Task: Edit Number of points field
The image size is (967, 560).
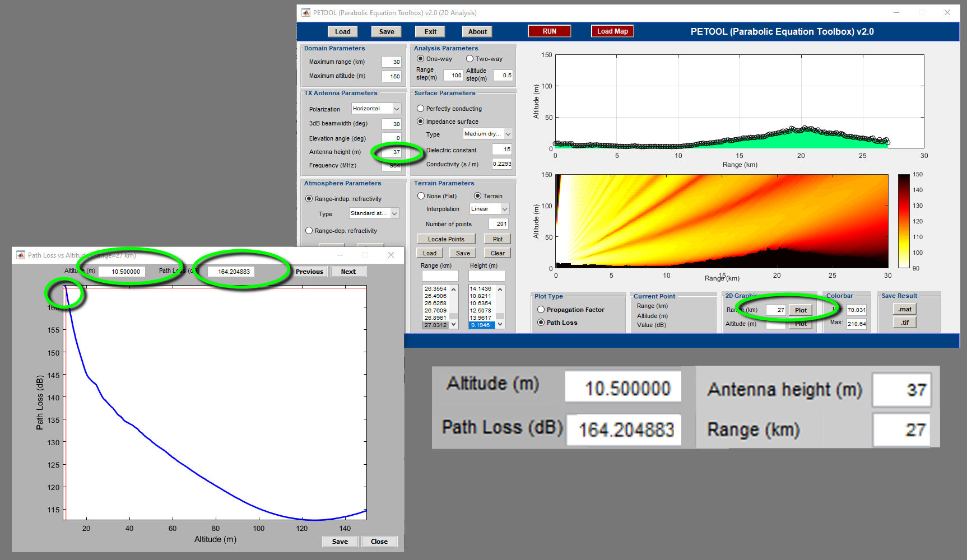Action: [499, 224]
